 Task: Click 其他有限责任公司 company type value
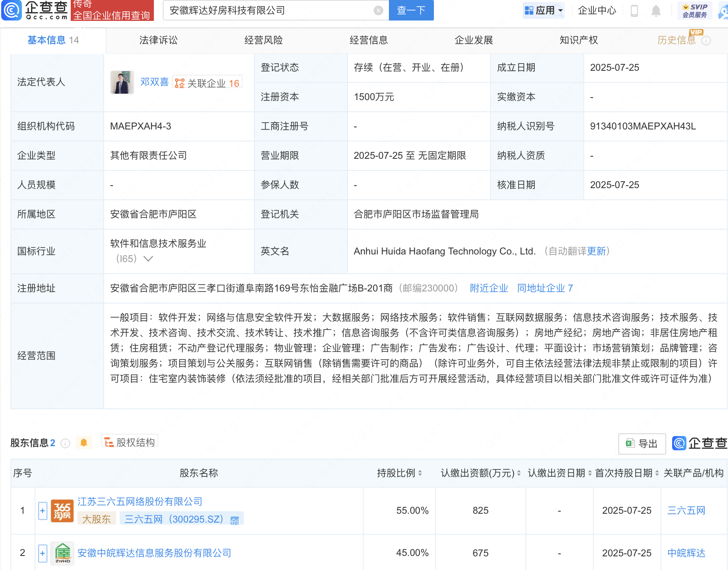(149, 156)
